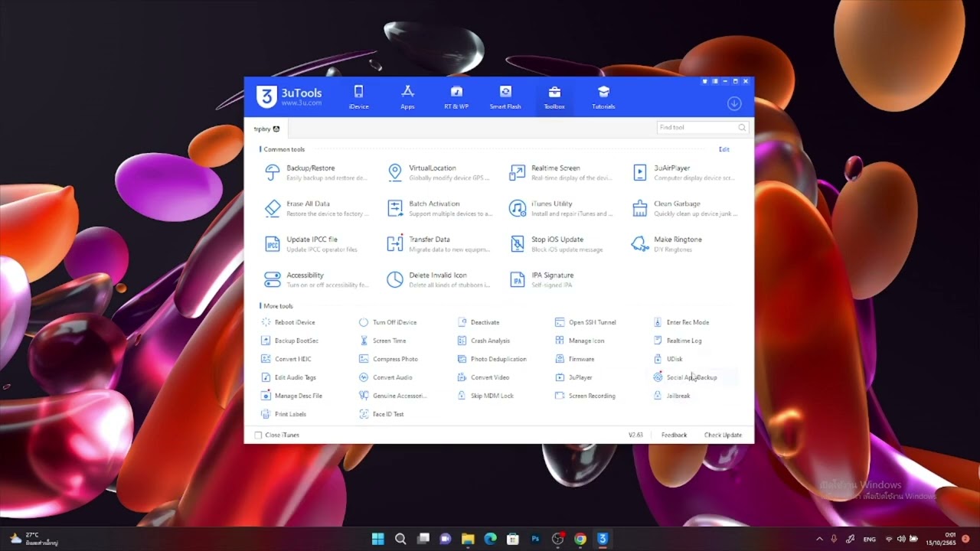Open the Firmware tool
Screen dimensions: 980x551
575,359
